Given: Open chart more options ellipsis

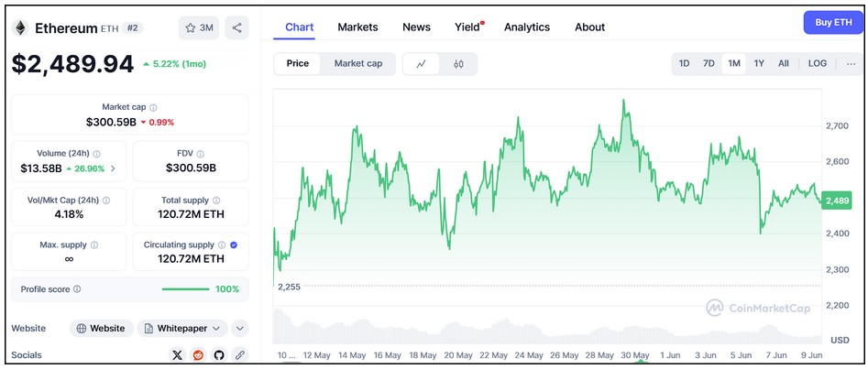Looking at the screenshot, I should pyautogui.click(x=852, y=63).
